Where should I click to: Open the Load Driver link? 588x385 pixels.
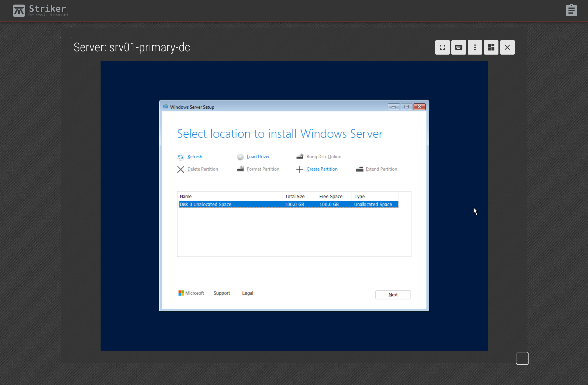coord(258,156)
